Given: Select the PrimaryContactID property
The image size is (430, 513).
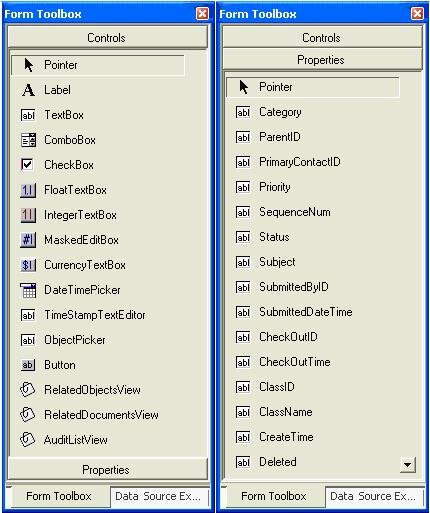Looking at the screenshot, I should coord(300,162).
